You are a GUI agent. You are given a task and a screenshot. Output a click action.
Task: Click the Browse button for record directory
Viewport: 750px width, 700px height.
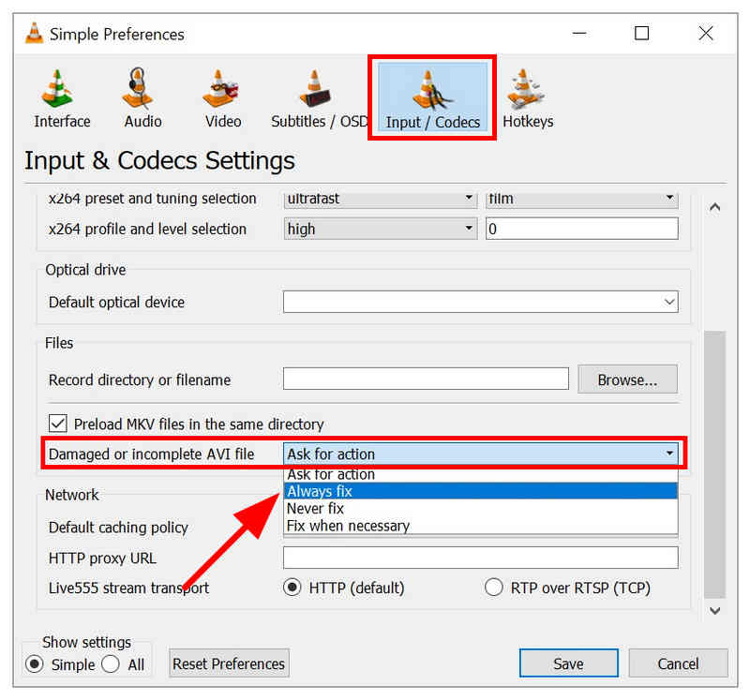(627, 379)
